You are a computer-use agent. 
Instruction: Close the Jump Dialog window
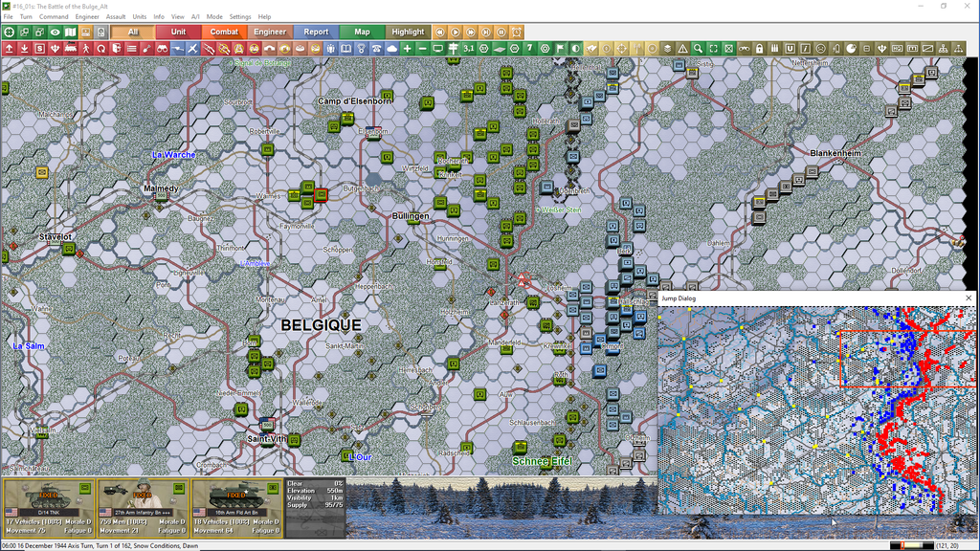click(x=969, y=298)
